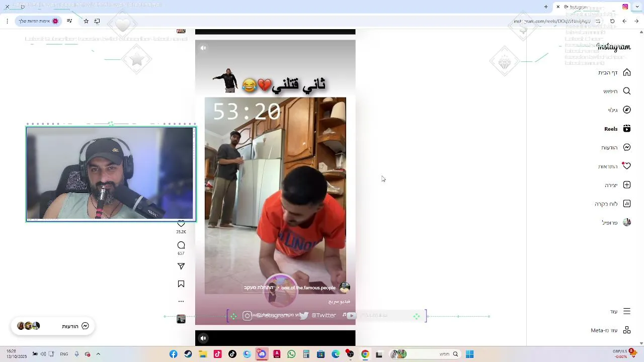Open the Search magnifier in sidebar
644x362 pixels.
pos(627,91)
